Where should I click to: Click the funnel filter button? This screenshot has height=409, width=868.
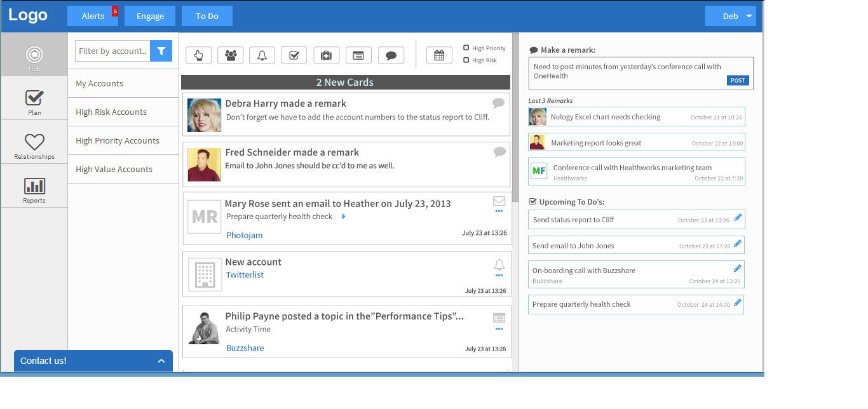pyautogui.click(x=161, y=51)
